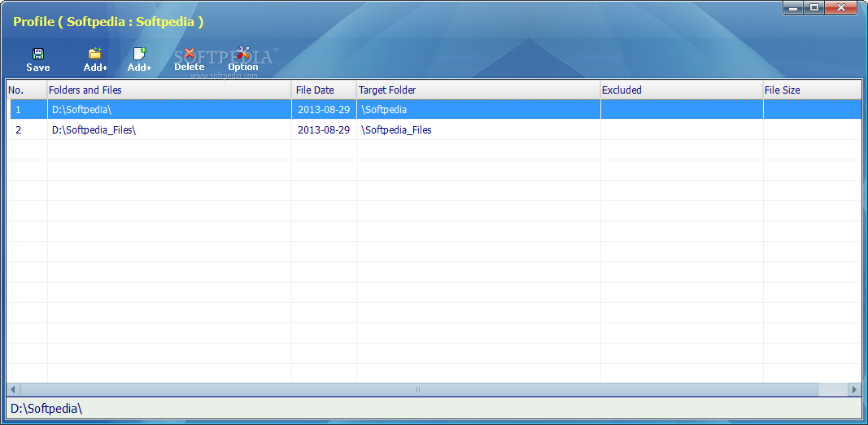Click the File Date column header
The height and width of the screenshot is (425, 868).
pyautogui.click(x=324, y=90)
